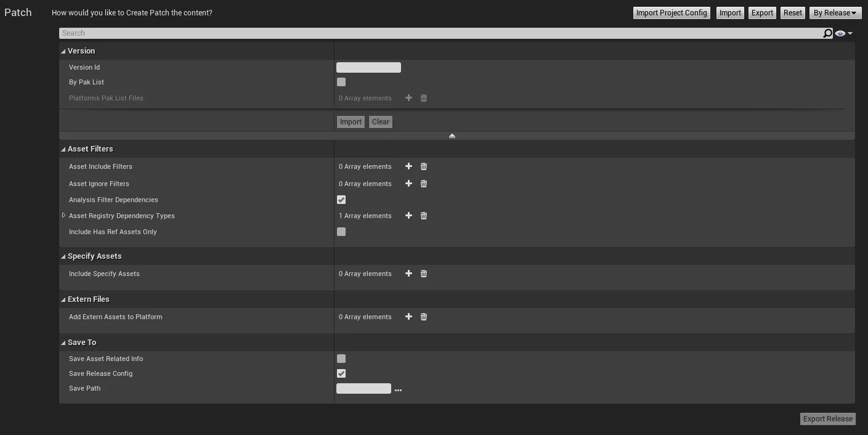
Task: Collapse the Asset Filters section
Action: click(63, 149)
